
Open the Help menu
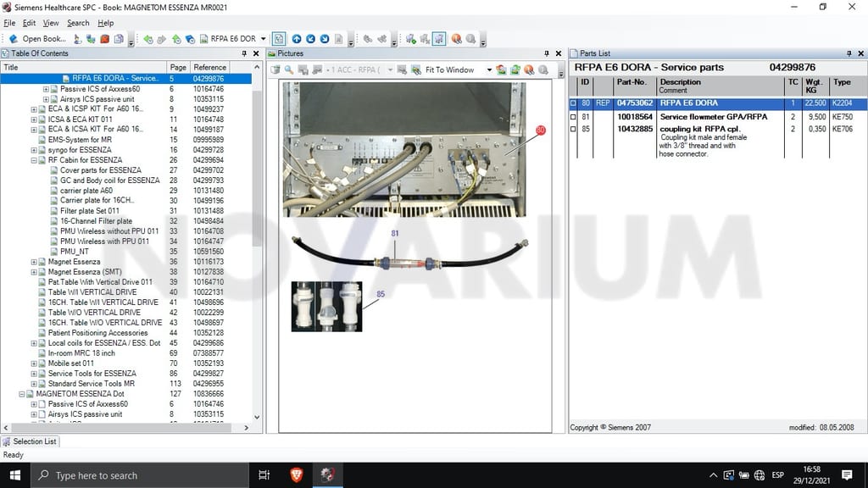point(106,23)
